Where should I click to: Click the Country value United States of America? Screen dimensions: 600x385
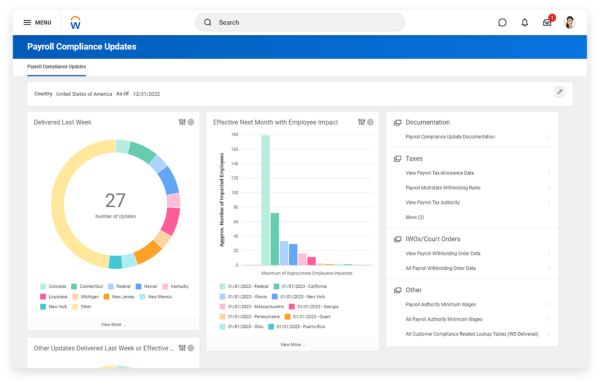coord(84,94)
